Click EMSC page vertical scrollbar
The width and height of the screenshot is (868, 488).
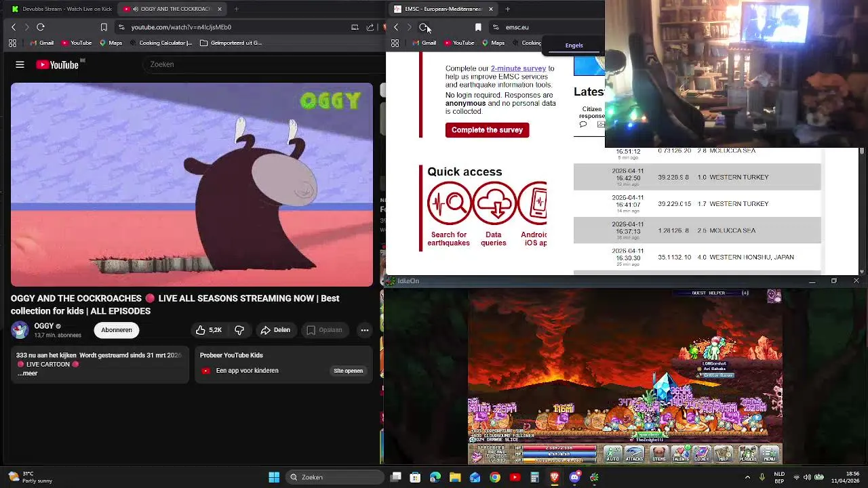[862, 210]
